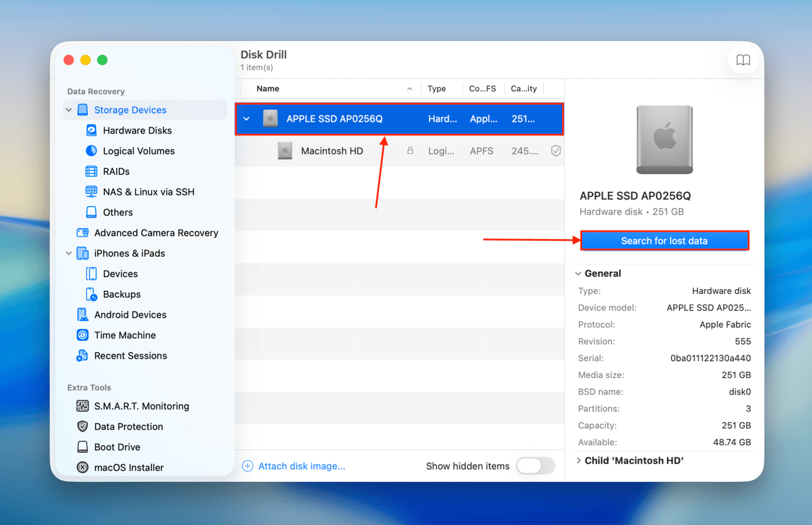Open the help book icon top right
The width and height of the screenshot is (812, 525).
pos(743,60)
